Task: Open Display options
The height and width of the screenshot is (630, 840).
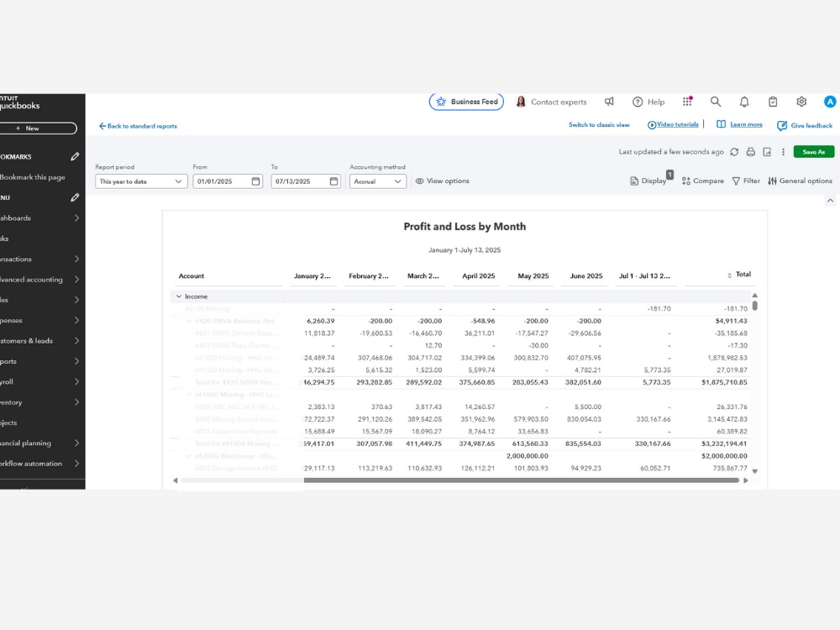Action: (648, 181)
